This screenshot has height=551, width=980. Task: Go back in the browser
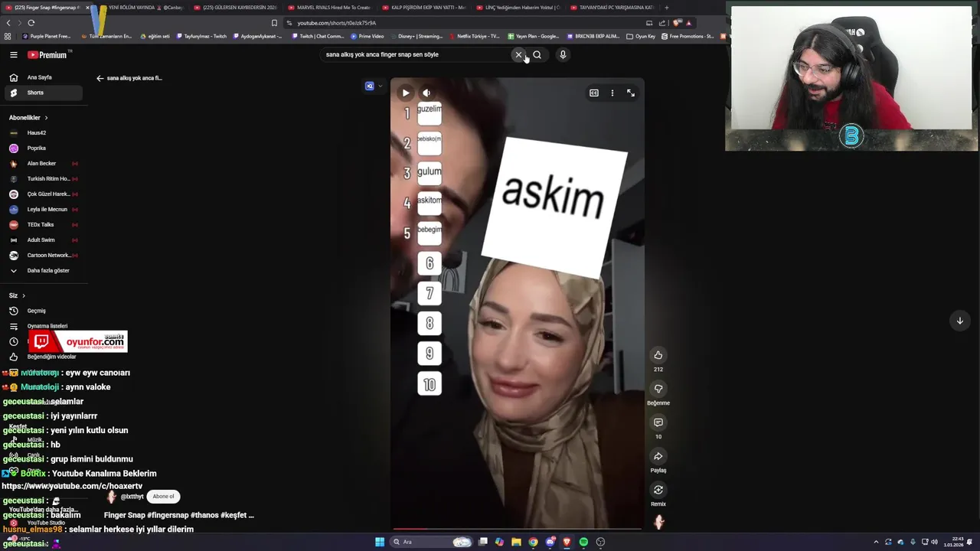pyautogui.click(x=8, y=23)
